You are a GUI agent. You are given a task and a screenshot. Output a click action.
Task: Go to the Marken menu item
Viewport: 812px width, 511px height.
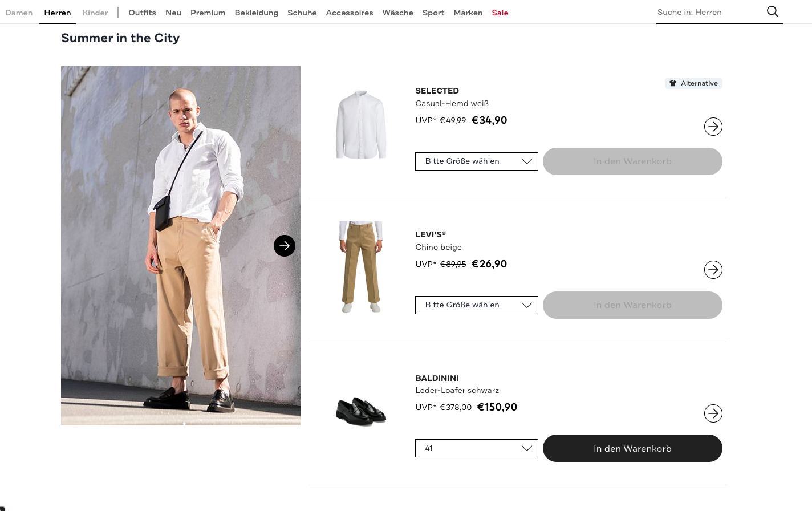click(468, 13)
